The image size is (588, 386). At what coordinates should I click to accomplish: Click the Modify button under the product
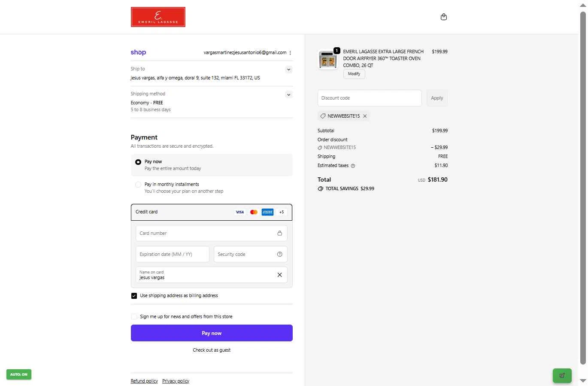click(x=354, y=74)
